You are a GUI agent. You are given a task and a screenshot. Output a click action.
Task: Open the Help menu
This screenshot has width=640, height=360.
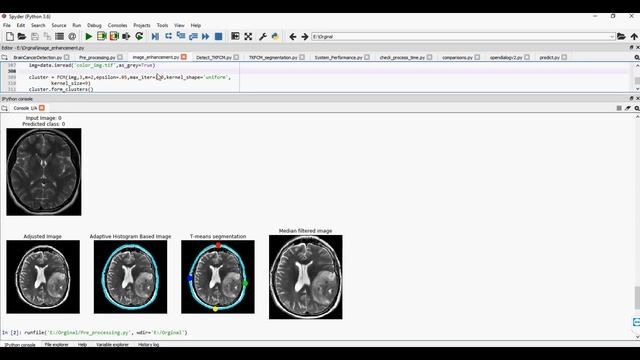(x=196, y=25)
